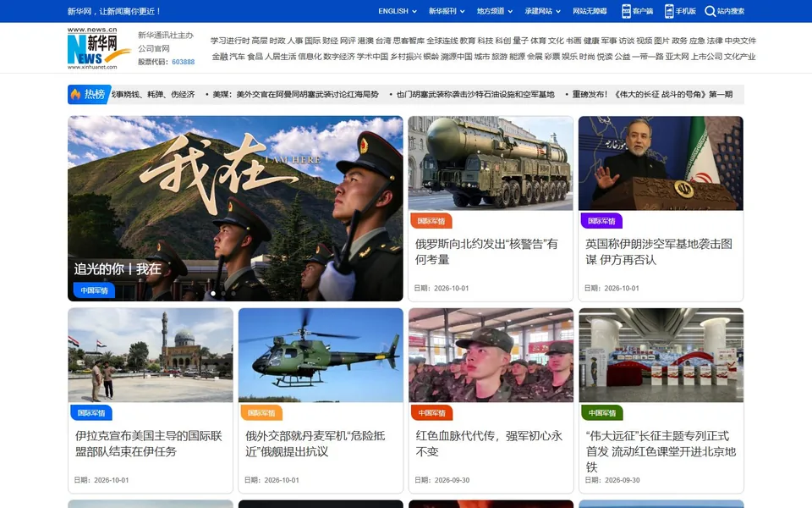Select the first carousel dot on hero banner
812x508 pixels.
pos(213,294)
